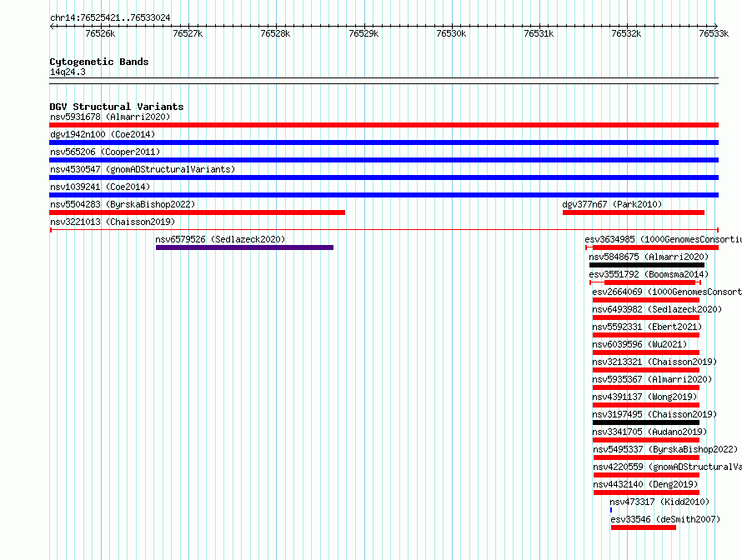Viewport: 742px width, 560px height.
Task: Select nsv5935367 (Almarri2020) label
Action: [x=652, y=379]
